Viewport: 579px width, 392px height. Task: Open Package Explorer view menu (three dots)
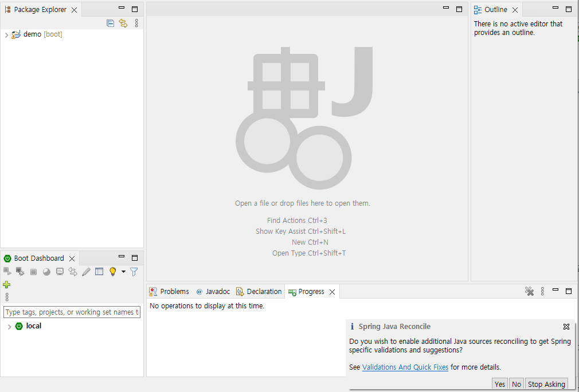coord(136,23)
